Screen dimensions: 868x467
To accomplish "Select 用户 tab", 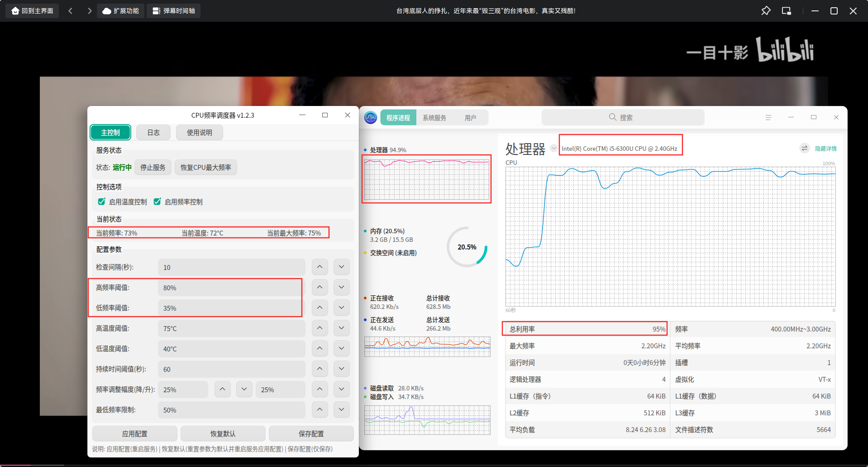I will 470,118.
